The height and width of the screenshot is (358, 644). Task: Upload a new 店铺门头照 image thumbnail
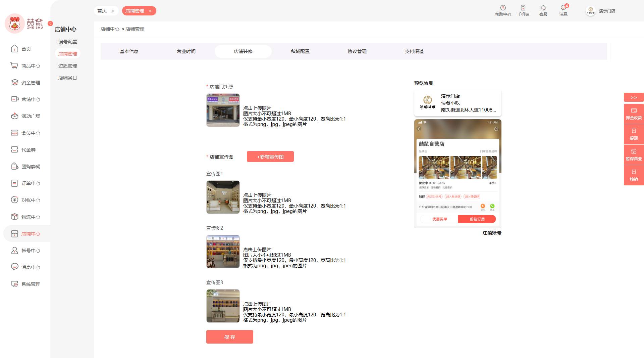[x=223, y=110]
